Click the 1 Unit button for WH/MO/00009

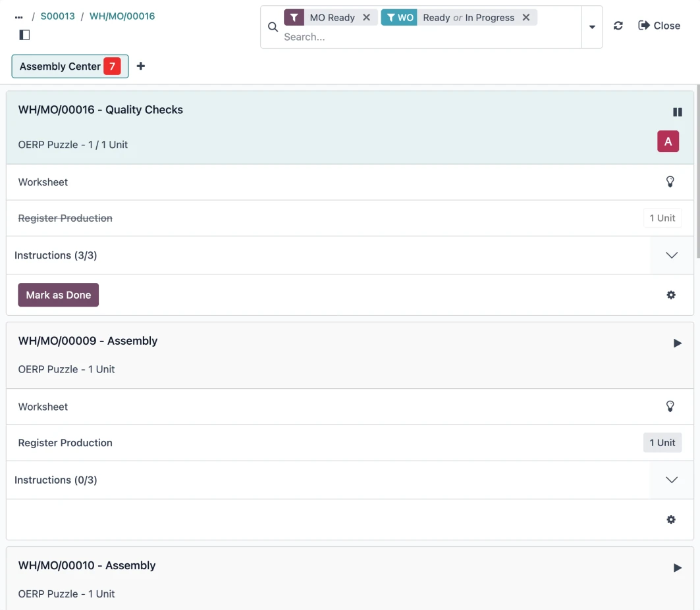click(662, 443)
